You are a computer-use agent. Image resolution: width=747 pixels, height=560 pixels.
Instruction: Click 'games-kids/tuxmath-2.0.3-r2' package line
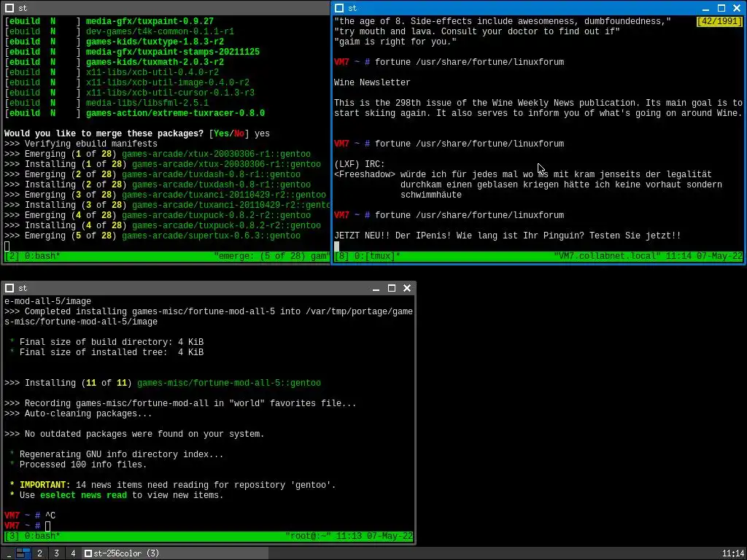click(155, 63)
